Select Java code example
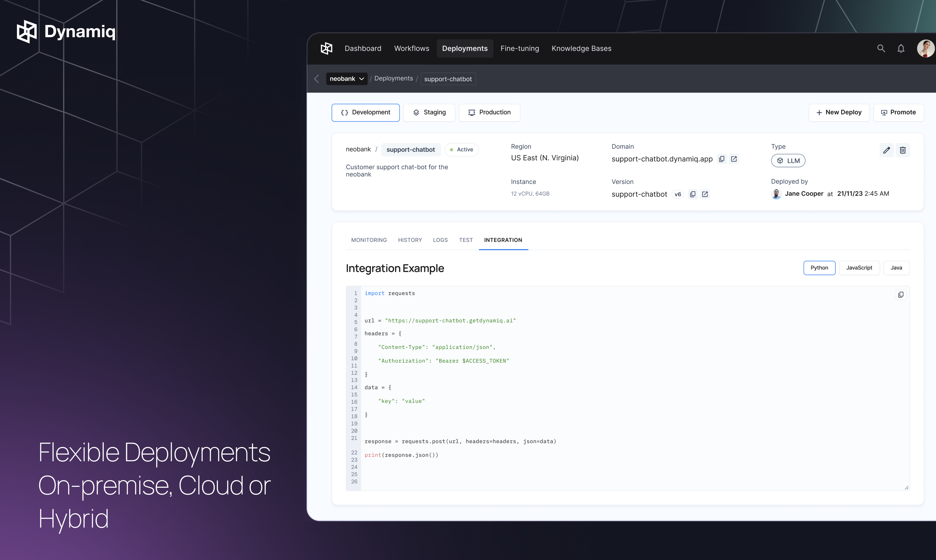936x560 pixels. pos(896,267)
